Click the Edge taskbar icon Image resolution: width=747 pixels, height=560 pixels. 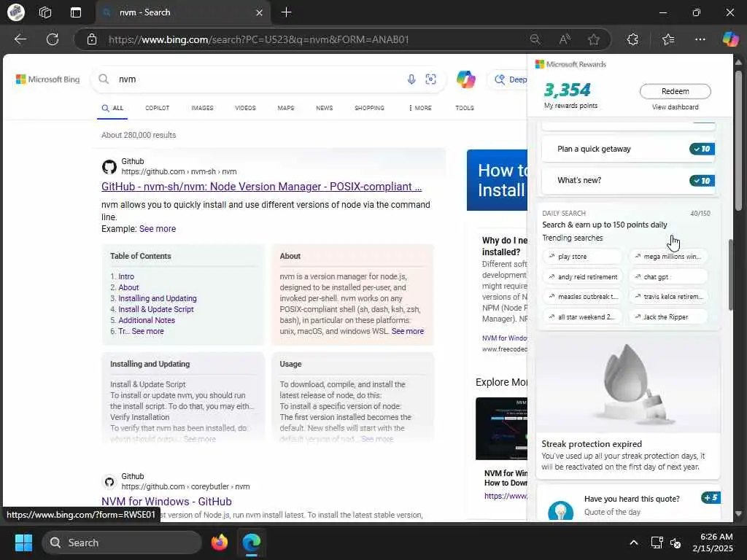[x=251, y=542]
